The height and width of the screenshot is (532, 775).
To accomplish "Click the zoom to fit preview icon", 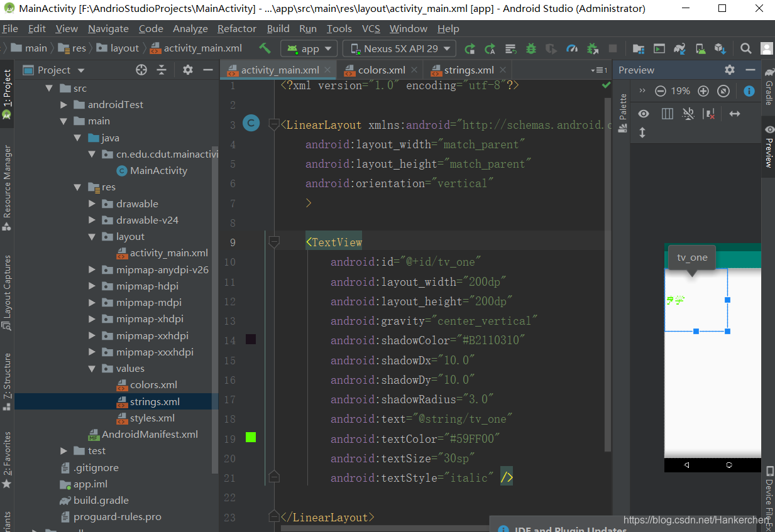I will pos(723,91).
